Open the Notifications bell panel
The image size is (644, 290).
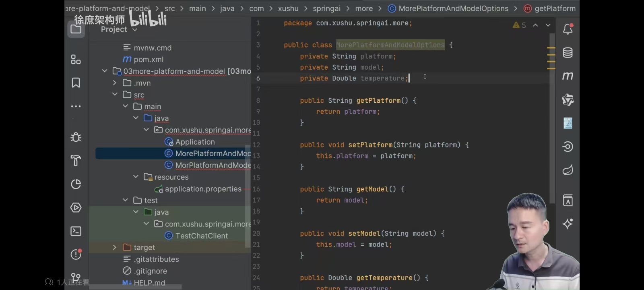568,29
